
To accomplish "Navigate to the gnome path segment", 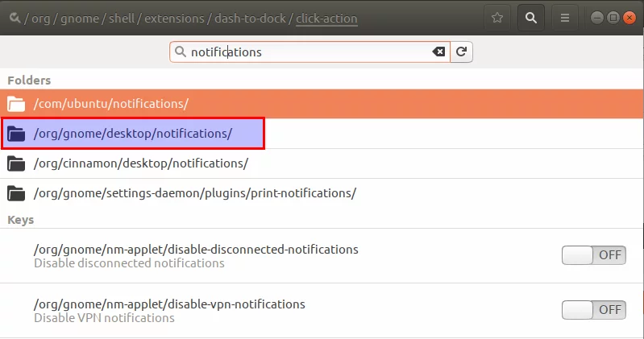I will [80, 19].
